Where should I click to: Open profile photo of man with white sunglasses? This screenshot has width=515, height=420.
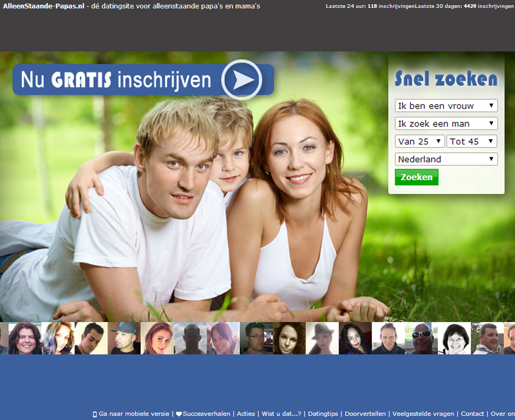(x=421, y=338)
